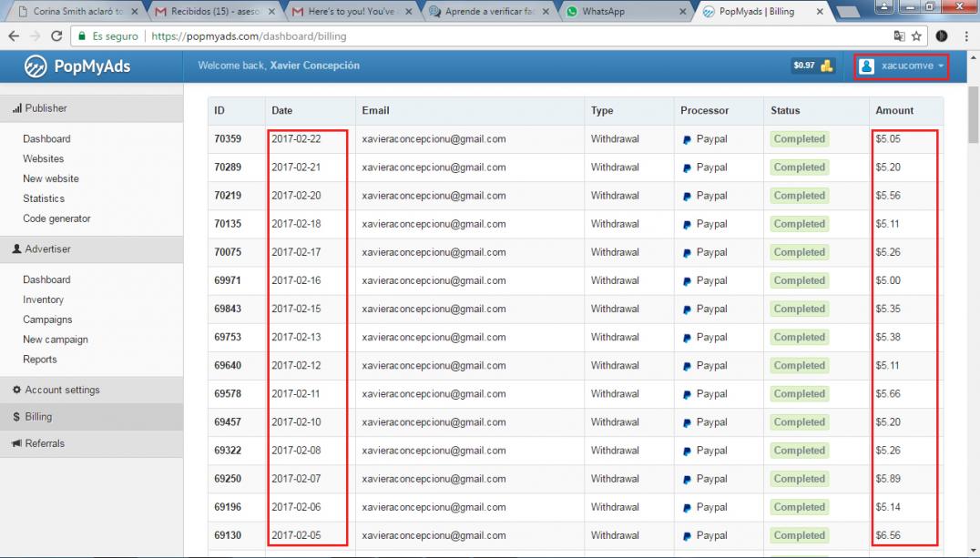The height and width of the screenshot is (558, 980).
Task: Collapse the Publisher sidebar section
Action: pos(46,108)
